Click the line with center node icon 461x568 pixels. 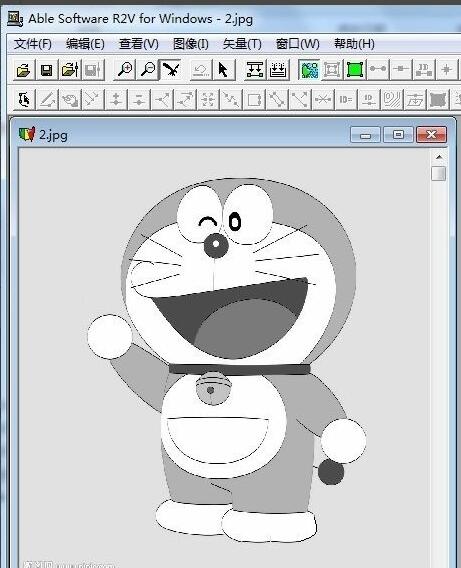[x=401, y=70]
